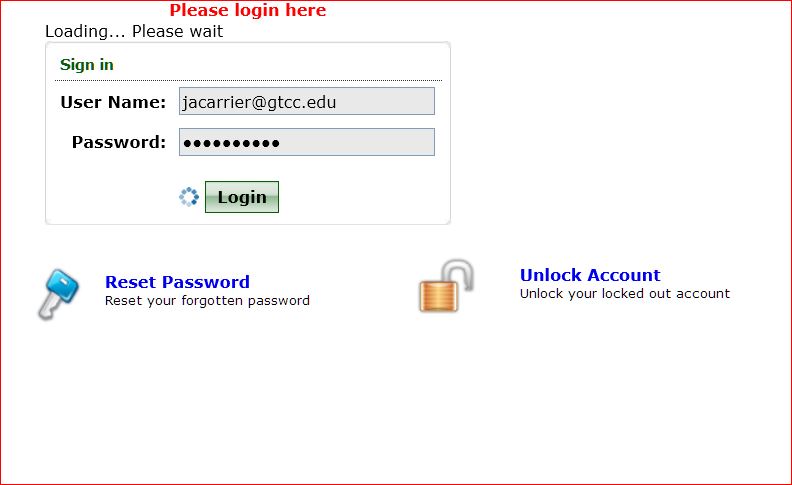Click the 'Please login here' red heading
Viewport: 792px width, 485px height.
248,10
